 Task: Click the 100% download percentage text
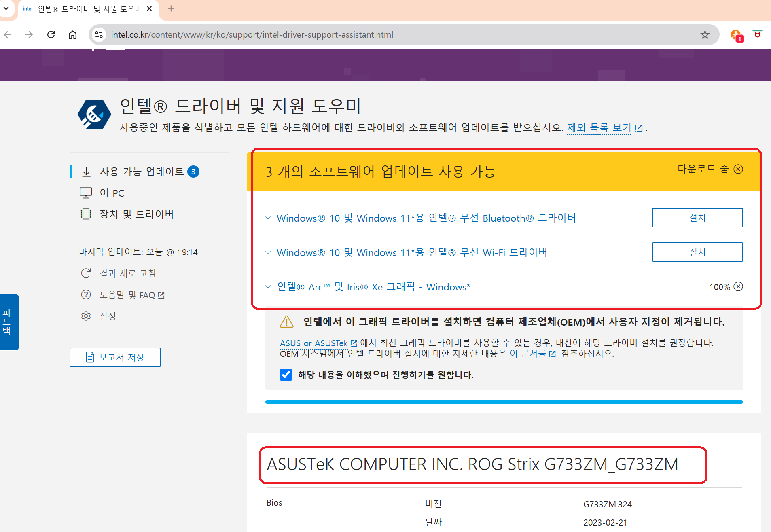(x=720, y=287)
